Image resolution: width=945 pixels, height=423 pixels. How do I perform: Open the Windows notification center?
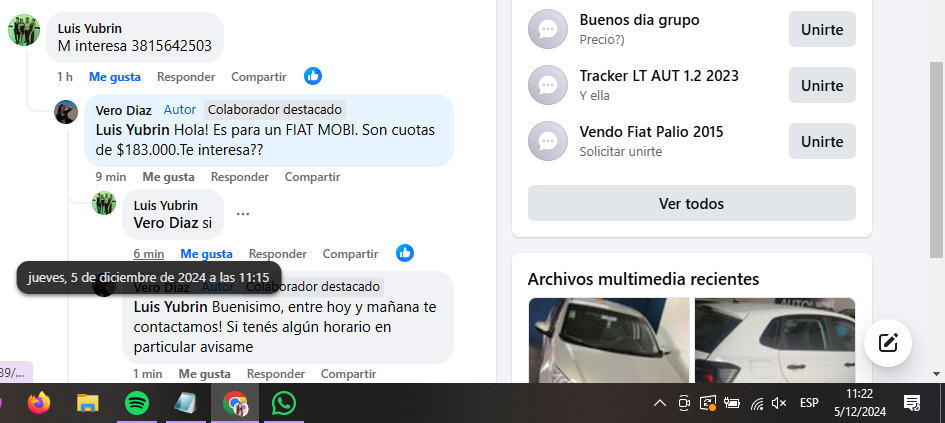912,403
